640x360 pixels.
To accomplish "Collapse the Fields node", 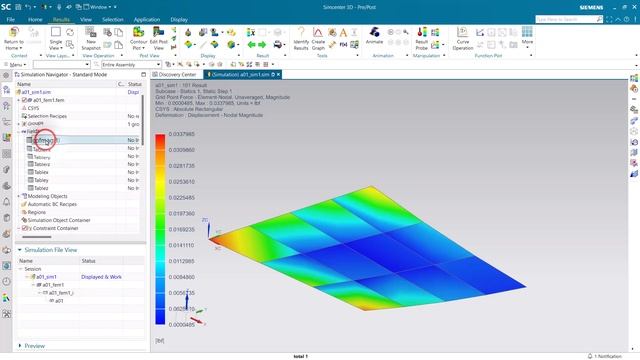I will 18,132.
